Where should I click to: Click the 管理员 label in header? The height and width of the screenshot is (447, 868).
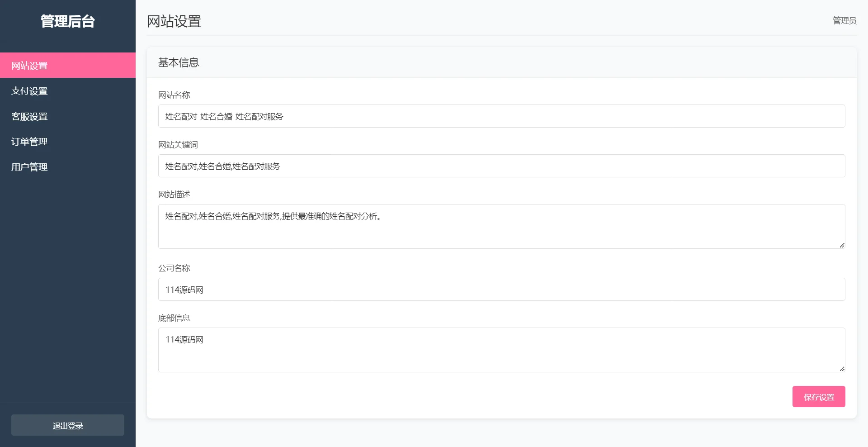click(x=844, y=20)
